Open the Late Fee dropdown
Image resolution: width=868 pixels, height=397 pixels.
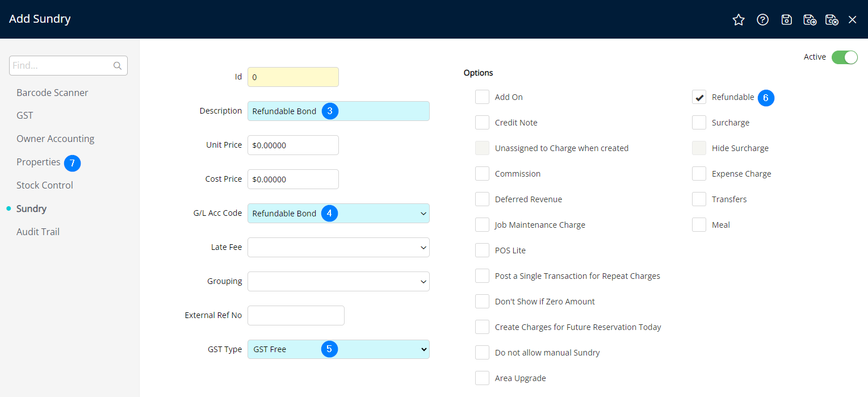click(x=422, y=248)
